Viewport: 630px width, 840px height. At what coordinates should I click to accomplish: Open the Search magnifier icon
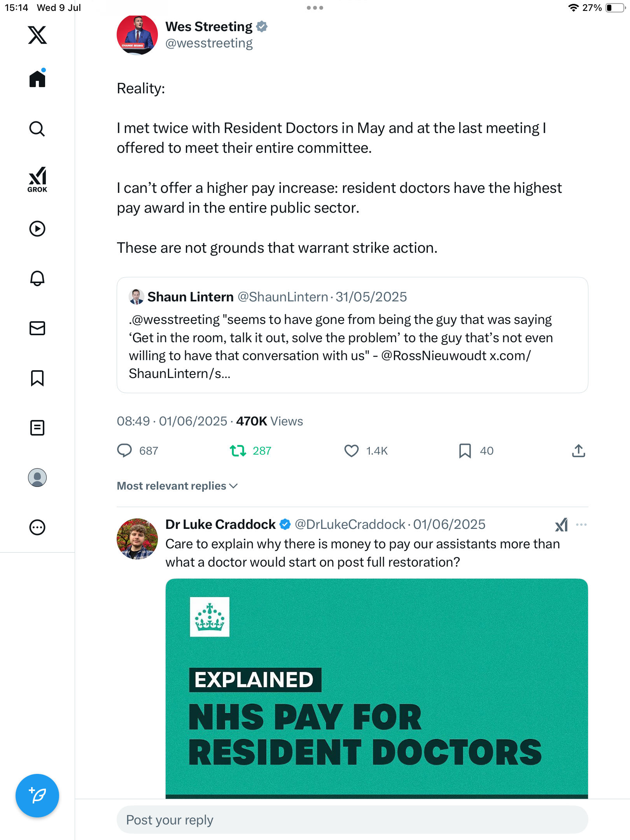click(37, 129)
